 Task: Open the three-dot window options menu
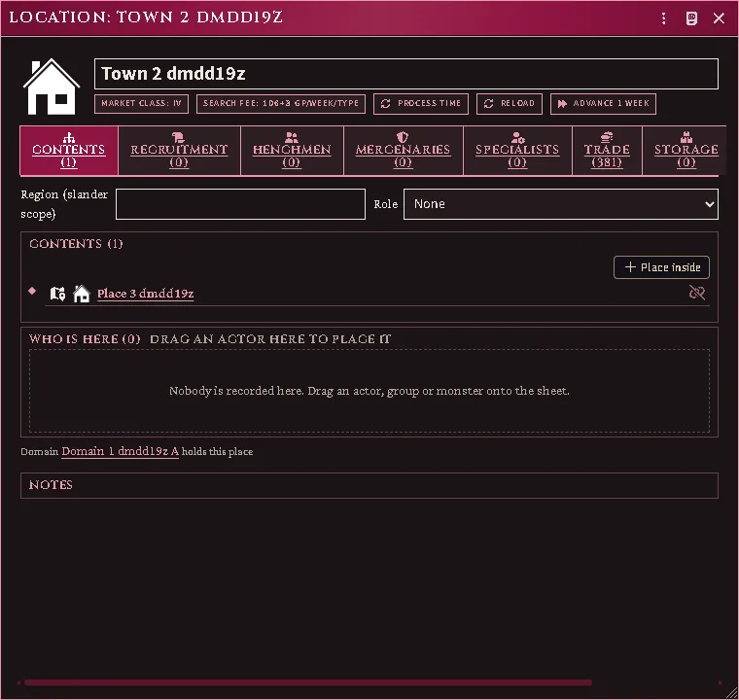click(x=663, y=18)
